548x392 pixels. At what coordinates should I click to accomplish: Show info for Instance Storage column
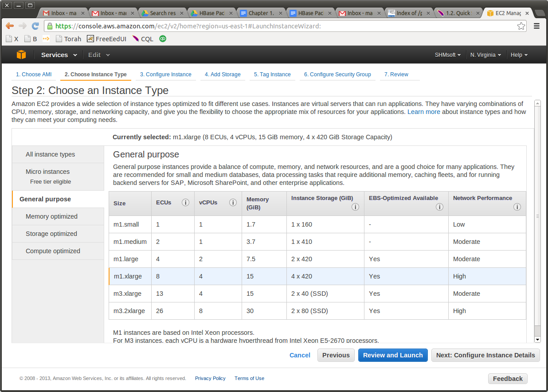[355, 207]
